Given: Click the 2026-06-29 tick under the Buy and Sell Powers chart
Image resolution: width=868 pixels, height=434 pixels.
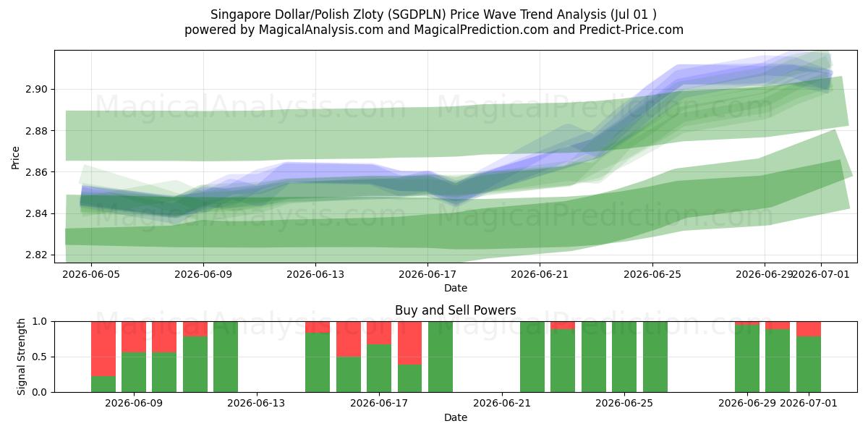Looking at the screenshot, I should pyautogui.click(x=746, y=404).
